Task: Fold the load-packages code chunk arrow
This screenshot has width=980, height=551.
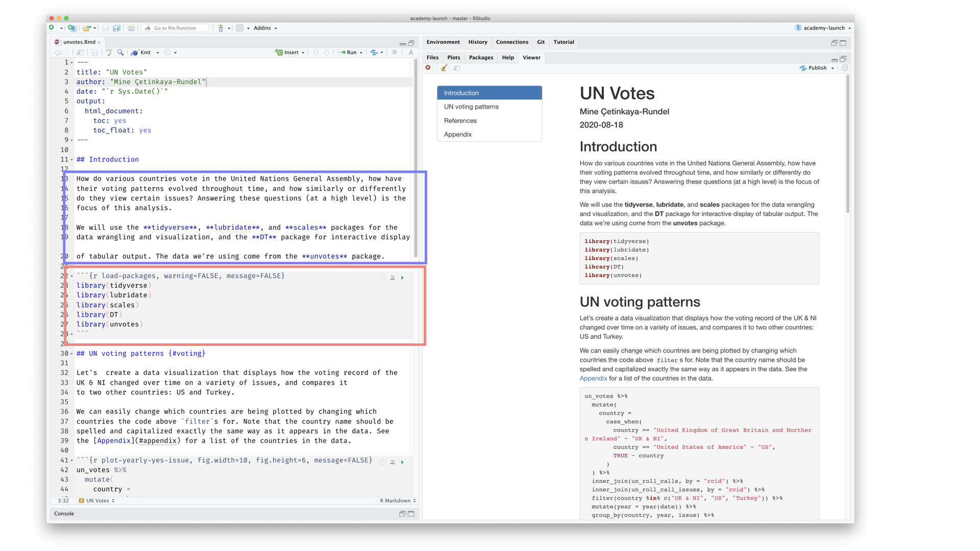Action: click(72, 276)
